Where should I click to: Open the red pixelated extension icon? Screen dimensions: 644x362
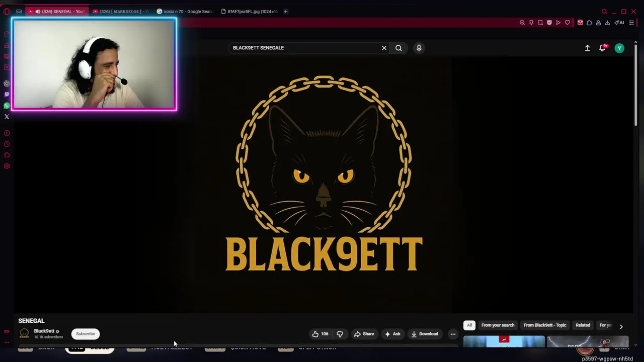coord(580,23)
